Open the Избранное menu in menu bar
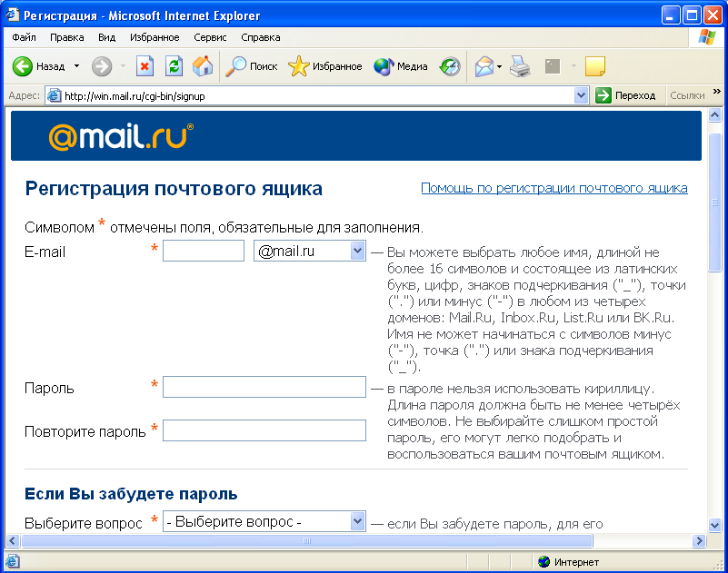This screenshot has width=728, height=573. [155, 37]
